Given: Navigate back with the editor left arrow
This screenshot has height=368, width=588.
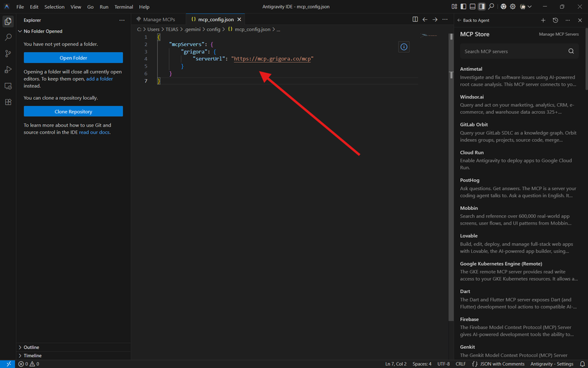Looking at the screenshot, I should 425,20.
